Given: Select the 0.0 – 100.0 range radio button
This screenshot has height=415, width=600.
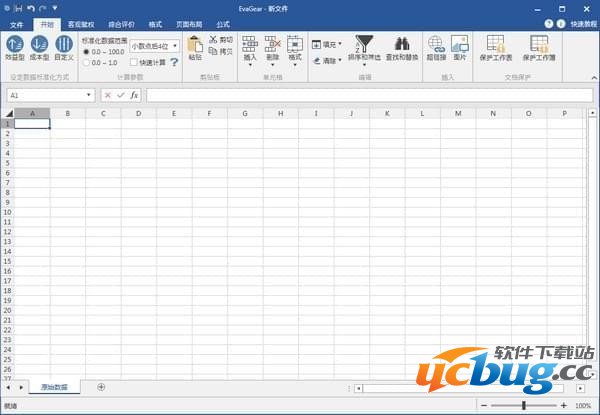Looking at the screenshot, I should [x=86, y=51].
